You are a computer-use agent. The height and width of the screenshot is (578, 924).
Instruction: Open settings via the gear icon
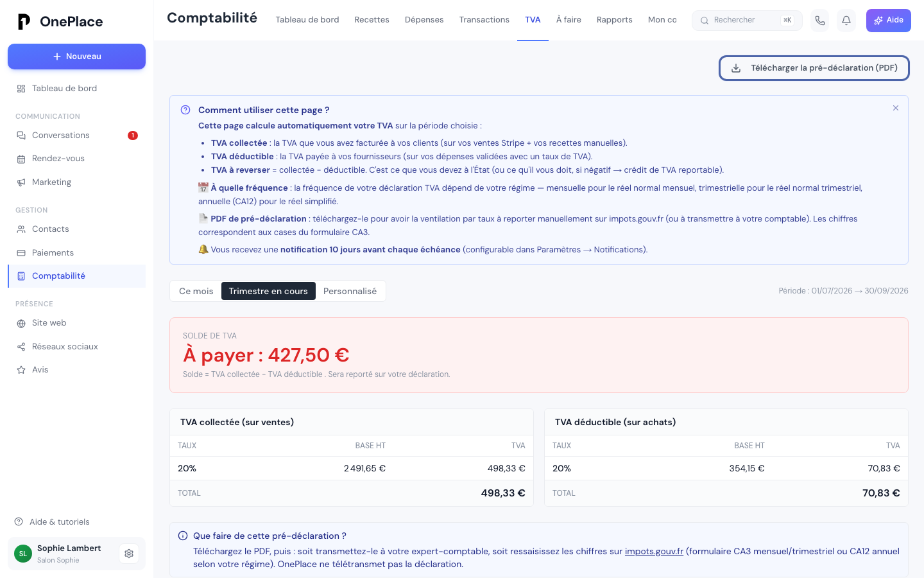tap(129, 554)
